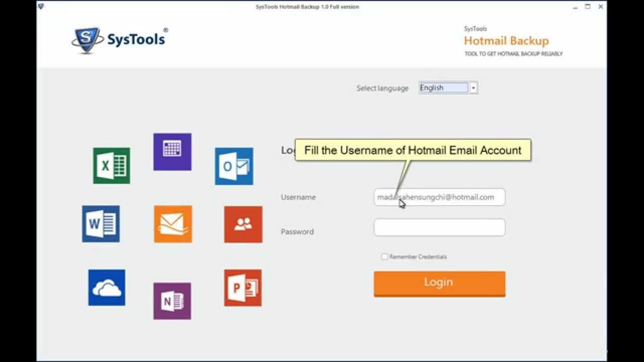This screenshot has width=644, height=362.
Task: Close the SysTools Hotmail Backup window
Action: point(600,7)
